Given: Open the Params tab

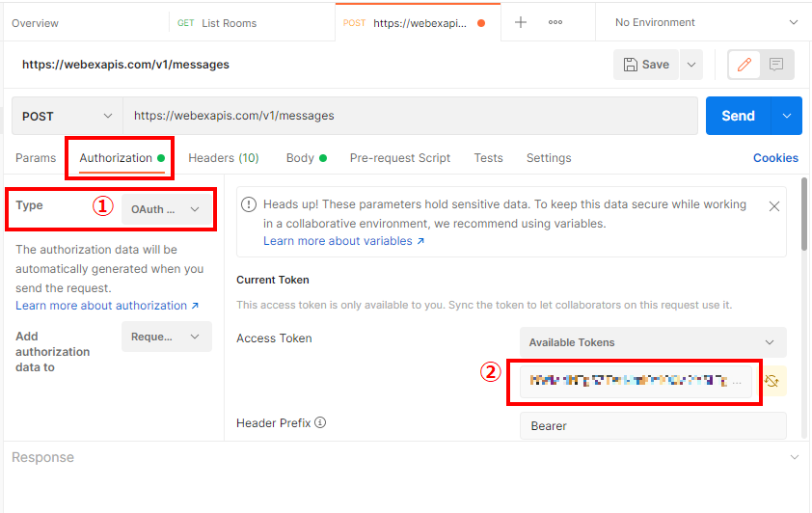Looking at the screenshot, I should [36, 158].
